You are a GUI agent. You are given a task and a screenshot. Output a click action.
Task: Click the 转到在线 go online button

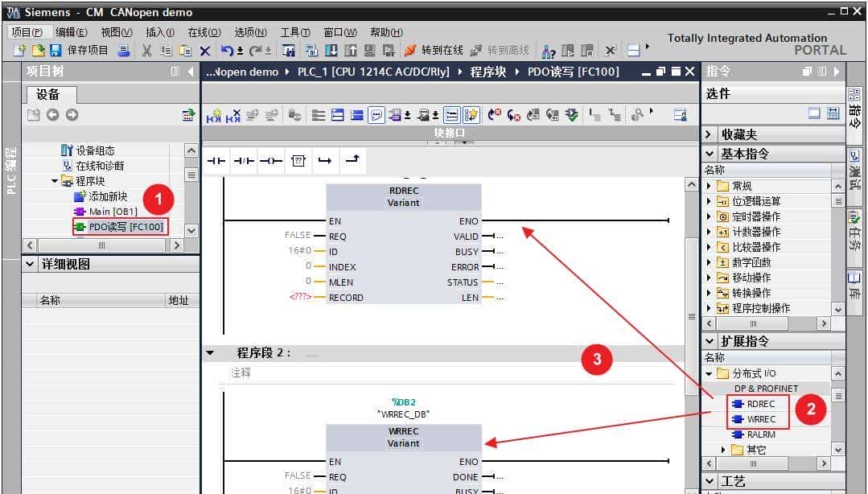434,51
